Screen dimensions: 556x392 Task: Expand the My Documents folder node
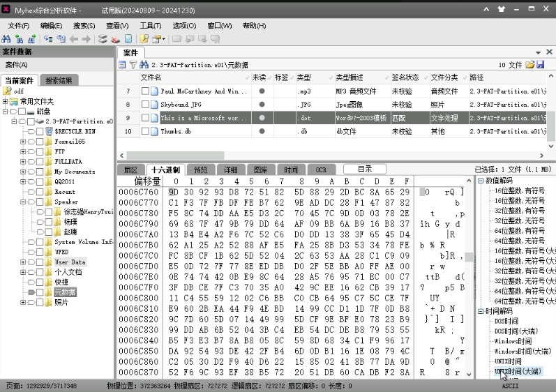[23, 172]
